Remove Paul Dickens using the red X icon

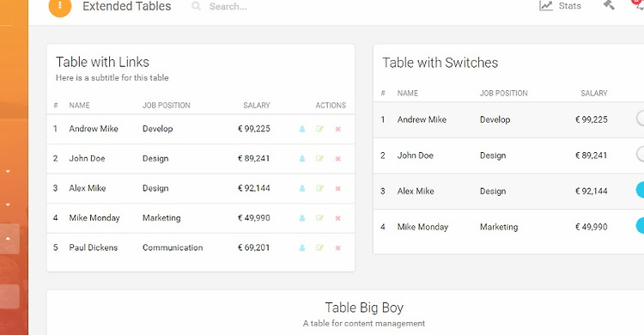(338, 248)
